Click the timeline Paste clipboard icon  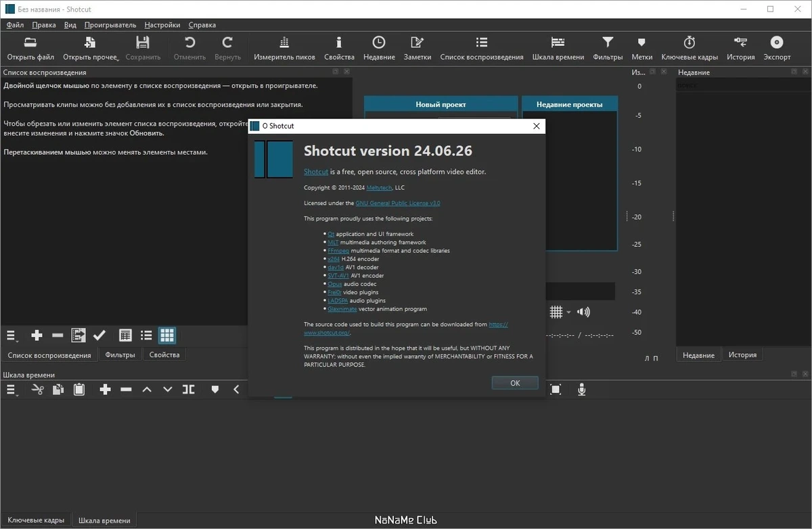79,389
